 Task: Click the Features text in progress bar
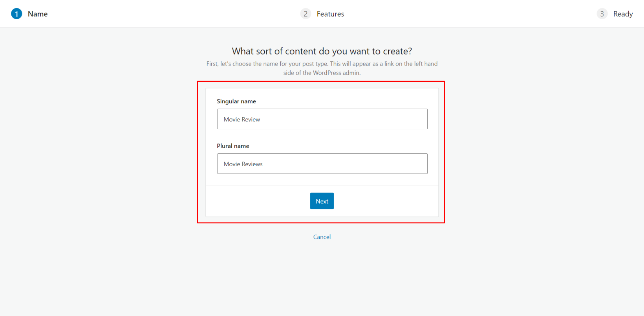(x=330, y=14)
